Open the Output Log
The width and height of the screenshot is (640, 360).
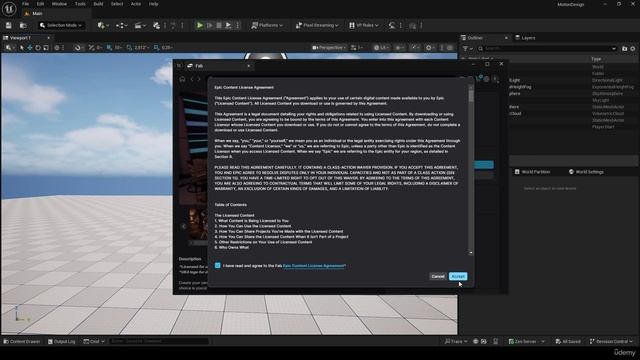point(62,342)
